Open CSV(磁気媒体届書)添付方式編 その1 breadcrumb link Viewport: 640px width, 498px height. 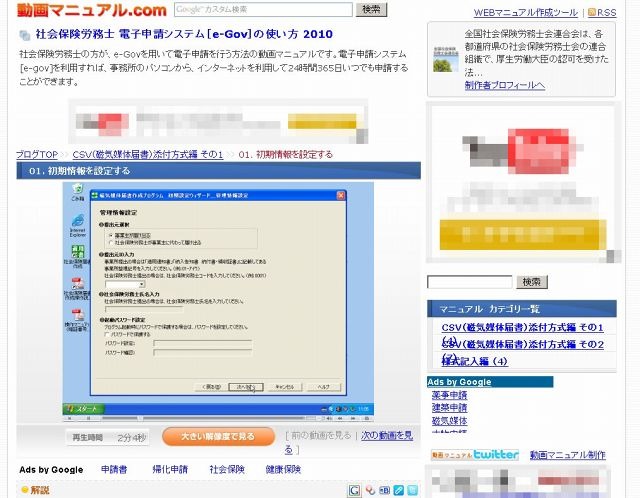coord(148,155)
